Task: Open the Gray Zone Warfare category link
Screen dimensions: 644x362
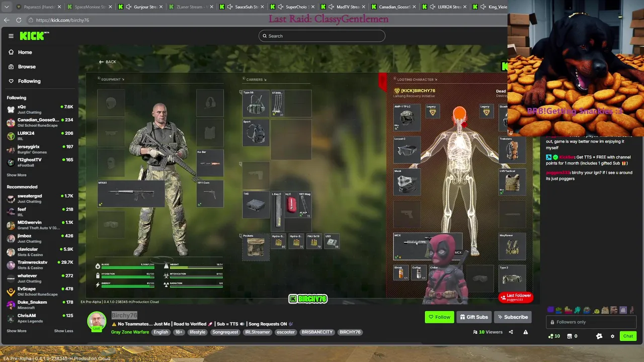Action: coord(130,332)
